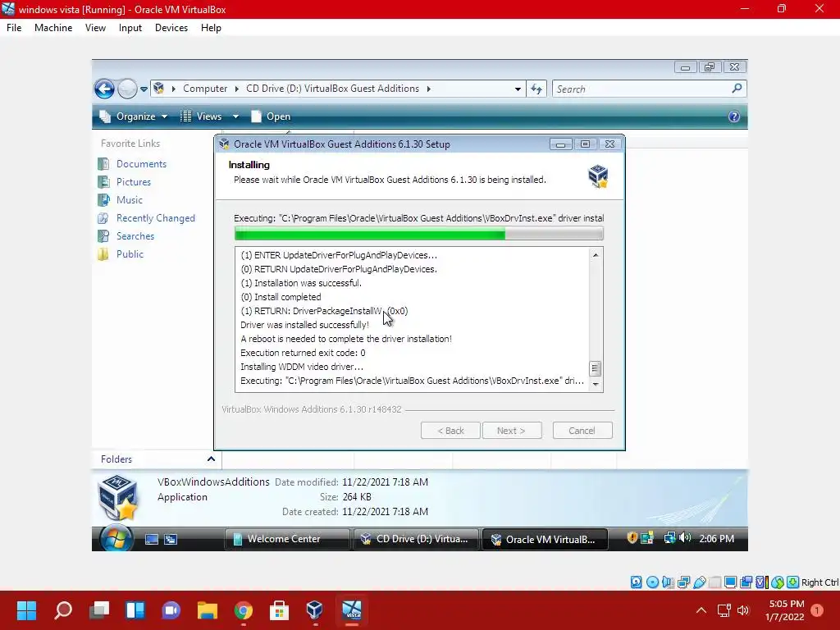Image resolution: width=840 pixels, height=630 pixels.
Task: Expand breadcrumb arrow after CD Drive
Action: 428,89
